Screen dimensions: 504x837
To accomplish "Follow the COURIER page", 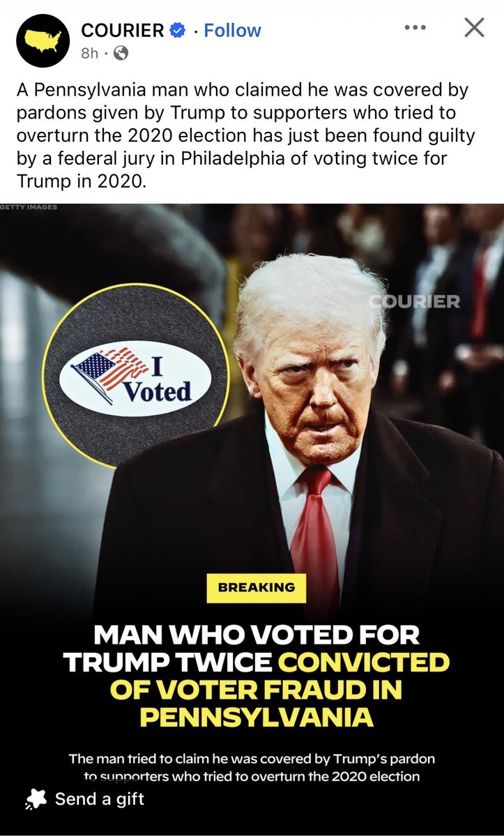I will click(x=232, y=31).
